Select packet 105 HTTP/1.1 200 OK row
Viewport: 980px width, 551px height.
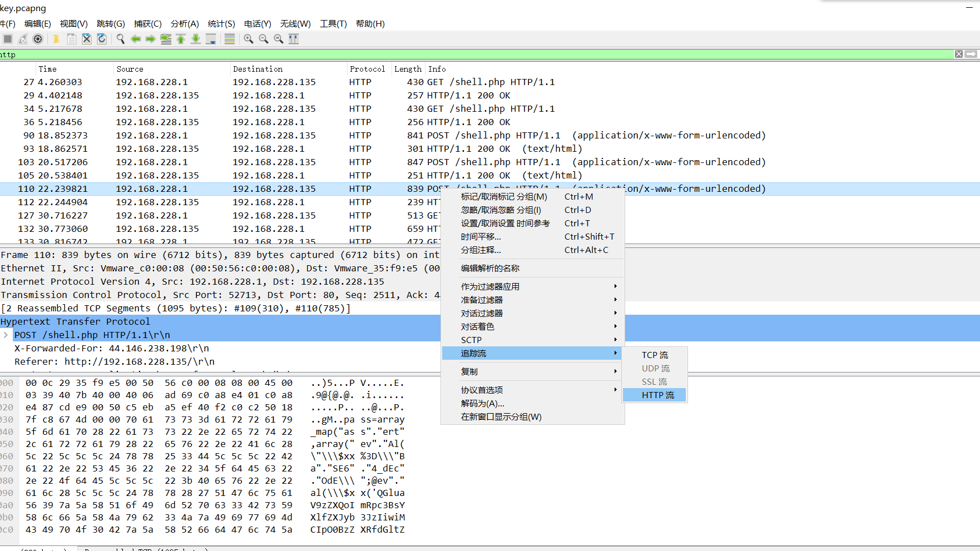490,175
